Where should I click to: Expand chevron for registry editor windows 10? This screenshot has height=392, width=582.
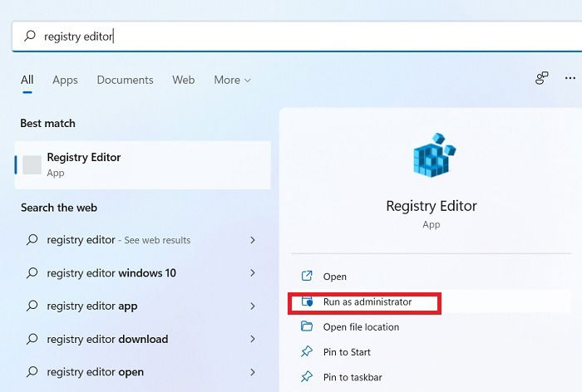[x=253, y=273]
